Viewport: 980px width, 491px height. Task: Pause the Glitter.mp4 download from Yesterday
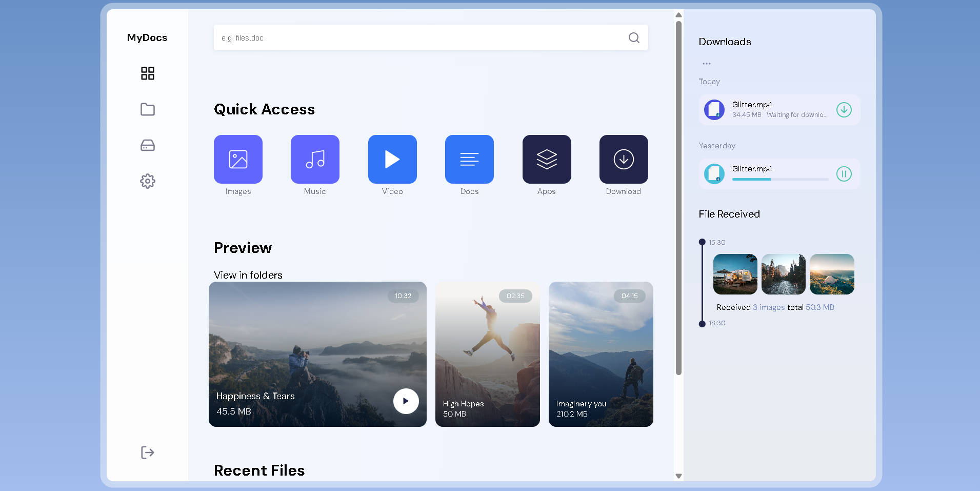tap(844, 174)
